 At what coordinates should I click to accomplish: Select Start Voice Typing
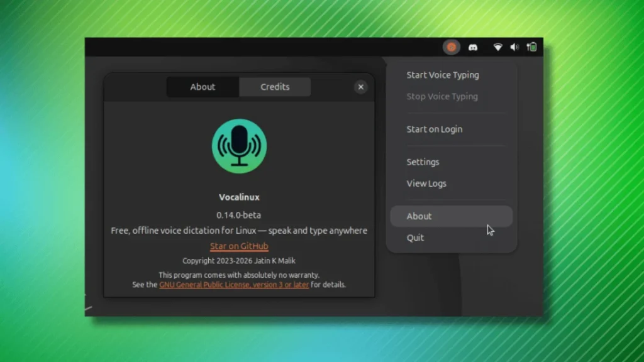pyautogui.click(x=443, y=75)
